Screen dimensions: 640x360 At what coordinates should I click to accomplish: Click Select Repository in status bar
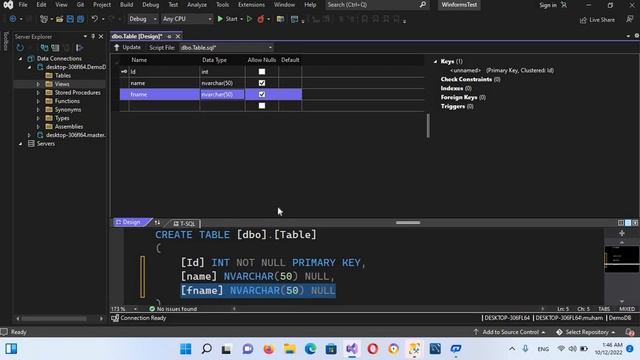(586, 332)
